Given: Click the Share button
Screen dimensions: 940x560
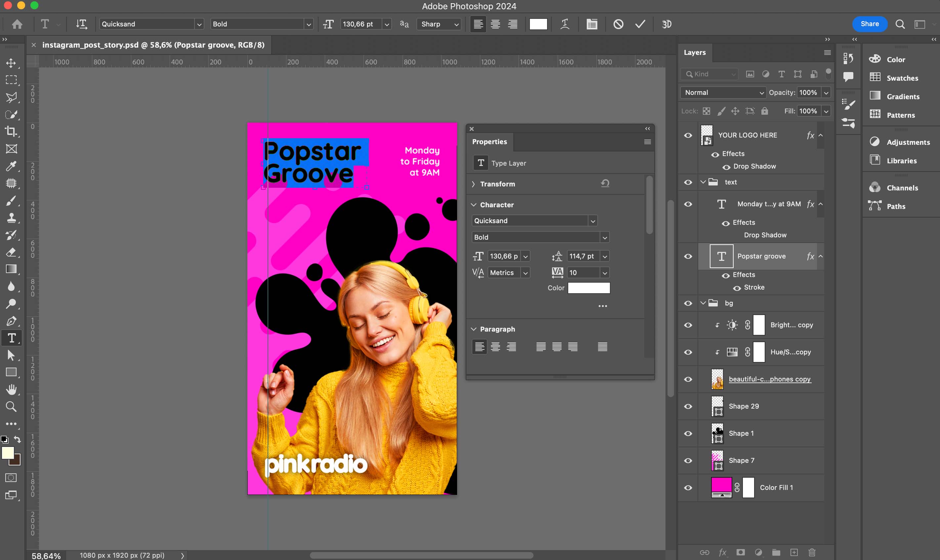Looking at the screenshot, I should click(x=870, y=24).
